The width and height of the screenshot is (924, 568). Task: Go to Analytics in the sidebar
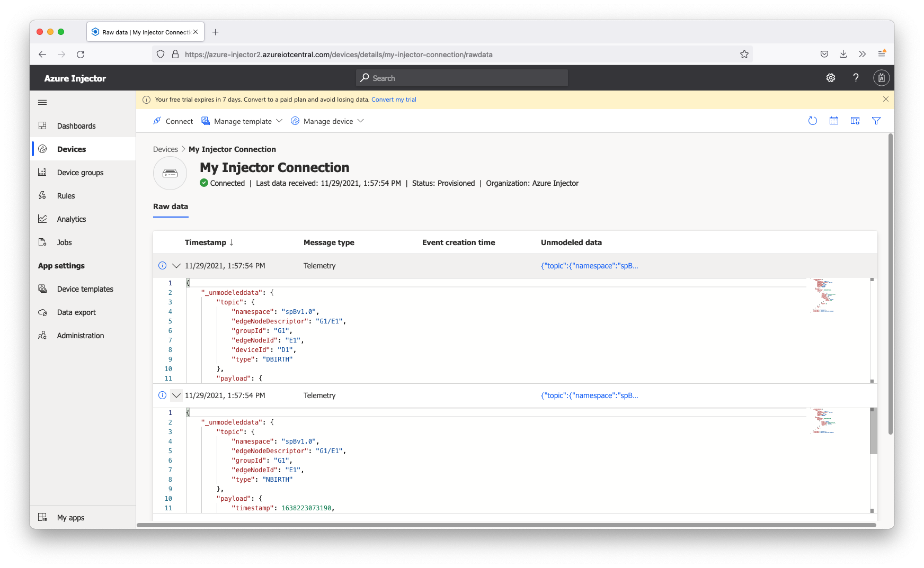(72, 219)
